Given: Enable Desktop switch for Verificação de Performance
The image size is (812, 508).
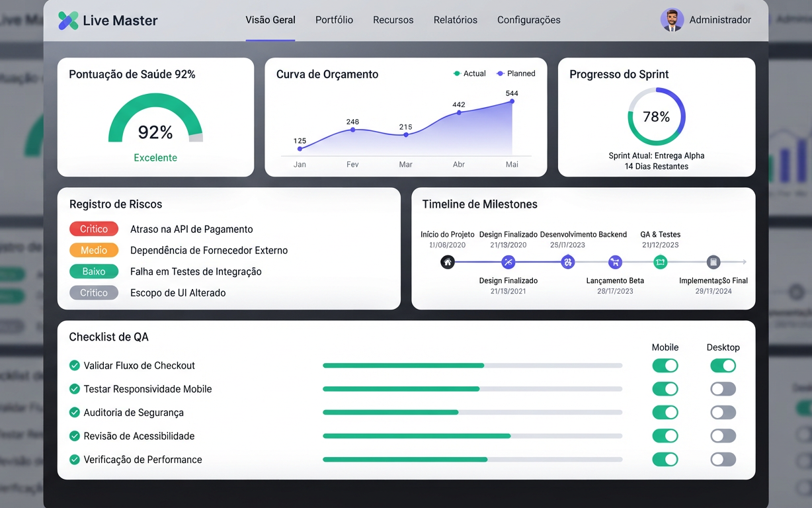Looking at the screenshot, I should pyautogui.click(x=723, y=459).
